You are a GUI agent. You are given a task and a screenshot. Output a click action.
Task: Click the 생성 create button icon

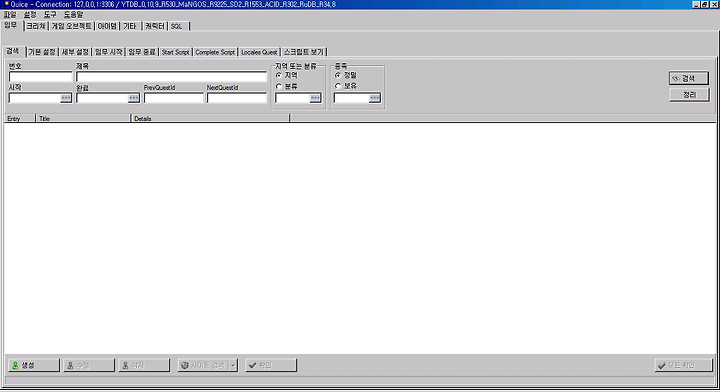(x=15, y=365)
